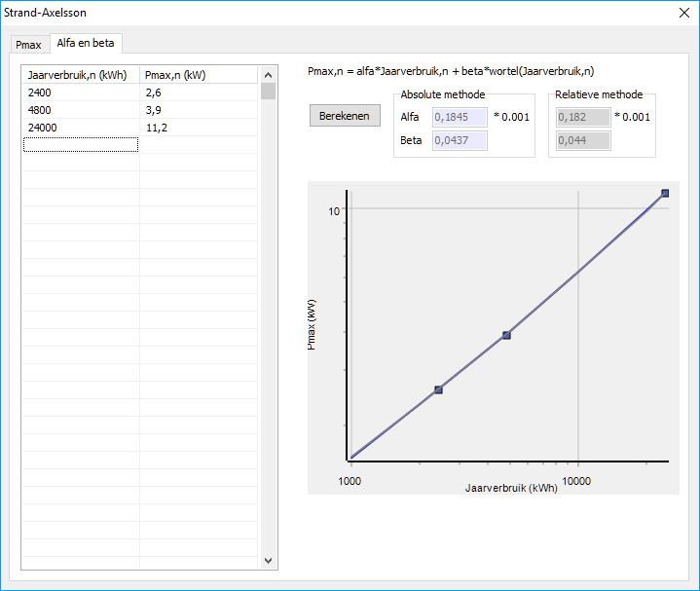Click the Relatieve methode field showing 0,182

[582, 117]
